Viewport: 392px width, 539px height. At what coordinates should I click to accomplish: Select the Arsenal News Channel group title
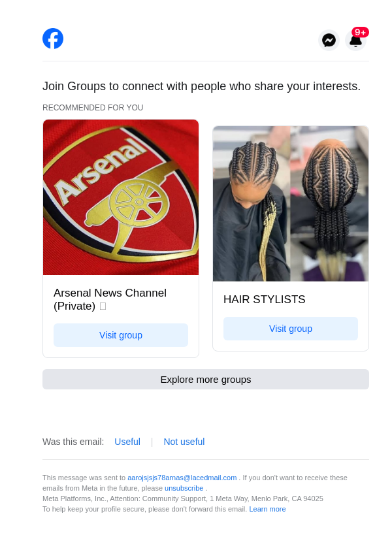pos(110,299)
